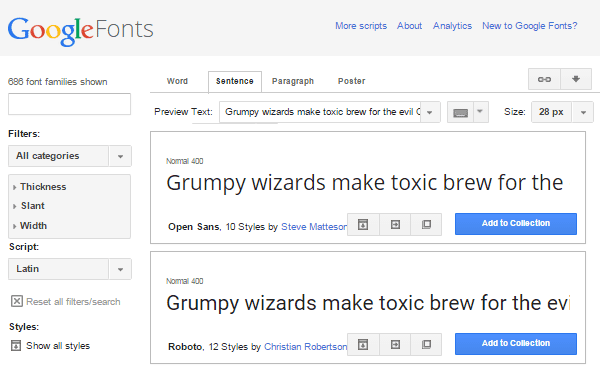Open the Latin script dropdown
This screenshot has width=600, height=371.
(70, 269)
